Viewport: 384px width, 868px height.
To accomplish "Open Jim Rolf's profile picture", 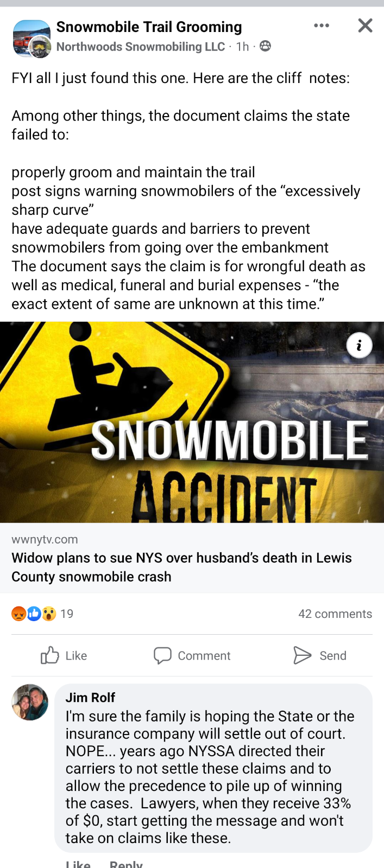I will click(x=30, y=702).
